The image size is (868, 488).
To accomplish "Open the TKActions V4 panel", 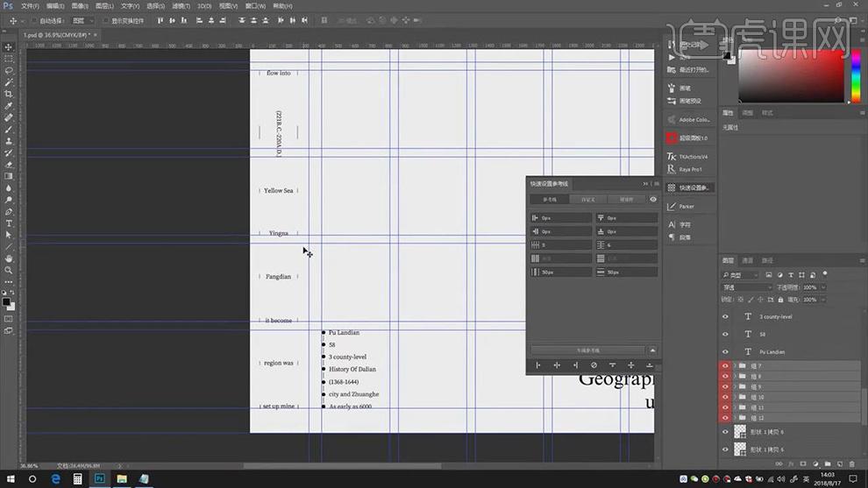I will 688,157.
